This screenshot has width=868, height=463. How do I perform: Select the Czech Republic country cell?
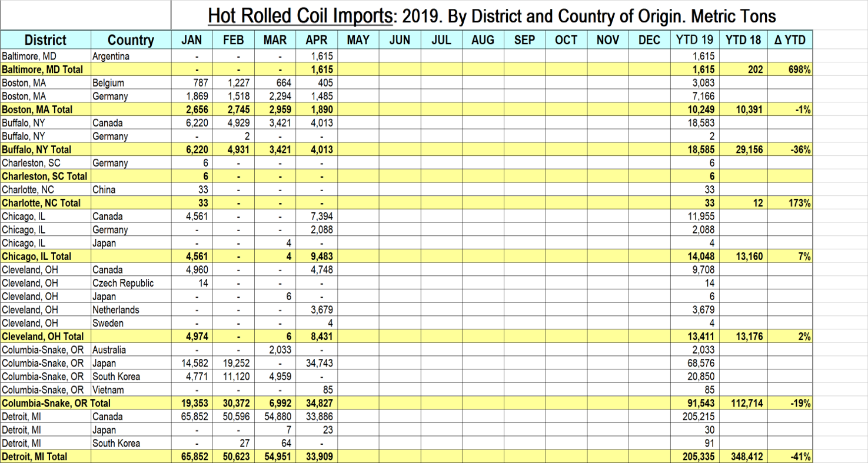pyautogui.click(x=122, y=283)
